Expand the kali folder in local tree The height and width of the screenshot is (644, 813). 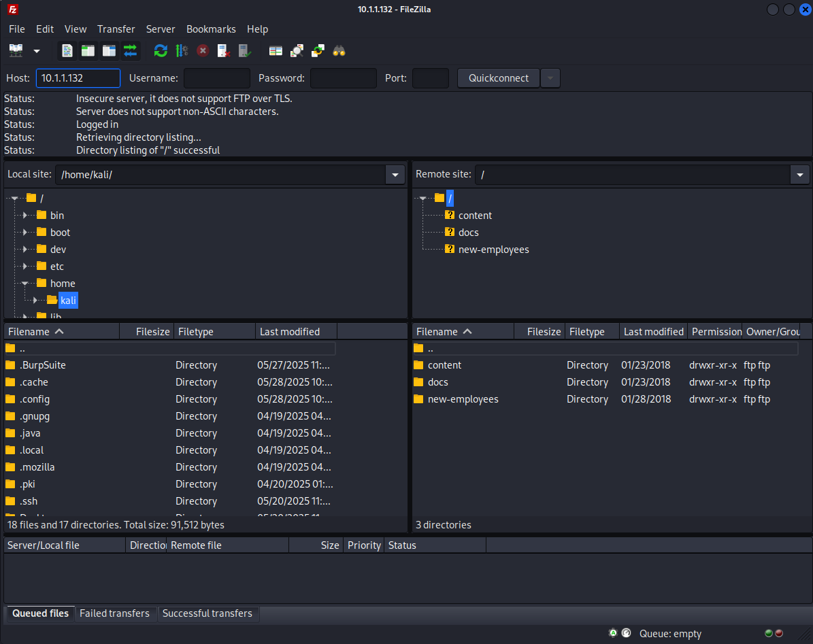point(35,301)
